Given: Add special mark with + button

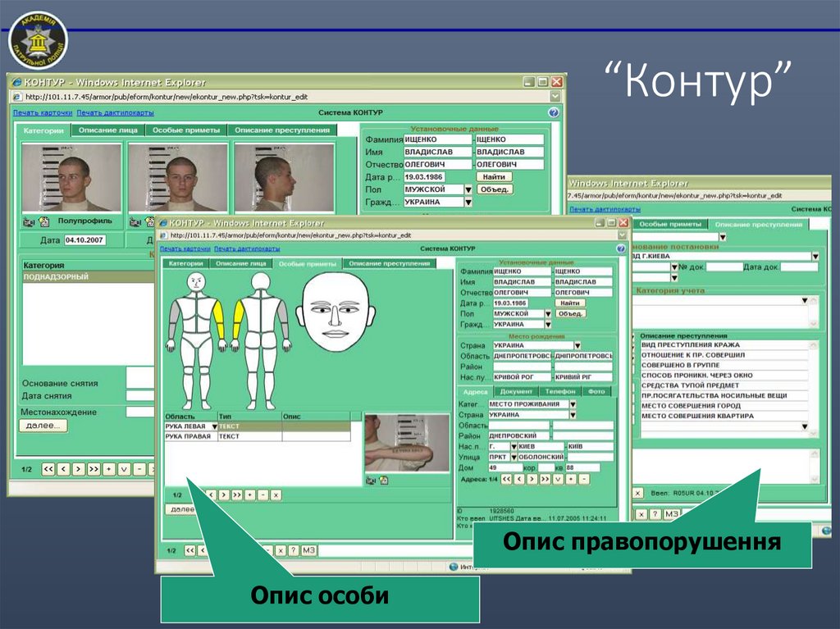Looking at the screenshot, I should pos(249,495).
